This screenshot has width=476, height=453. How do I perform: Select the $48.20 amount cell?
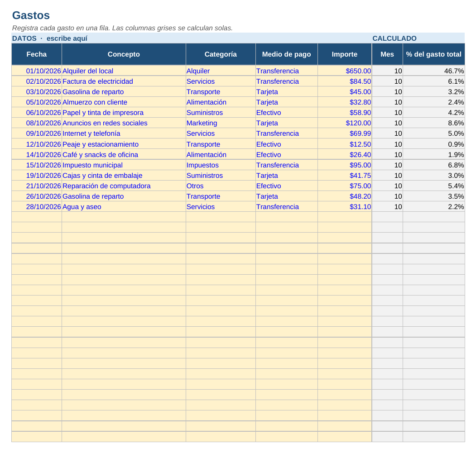pyautogui.click(x=345, y=196)
